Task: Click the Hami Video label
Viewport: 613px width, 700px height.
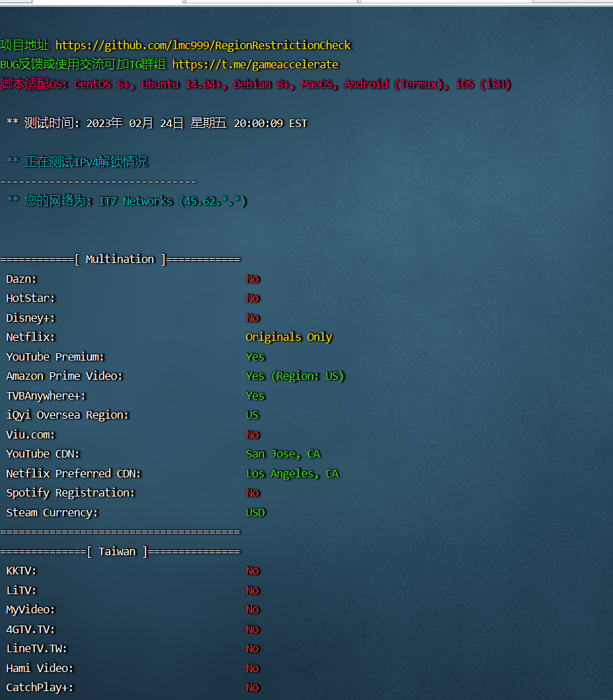Action: [40, 668]
